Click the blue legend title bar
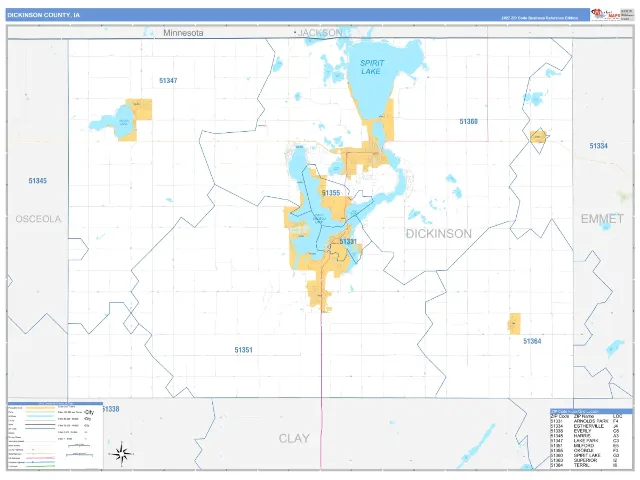The height and width of the screenshot is (480, 640). [56, 403]
